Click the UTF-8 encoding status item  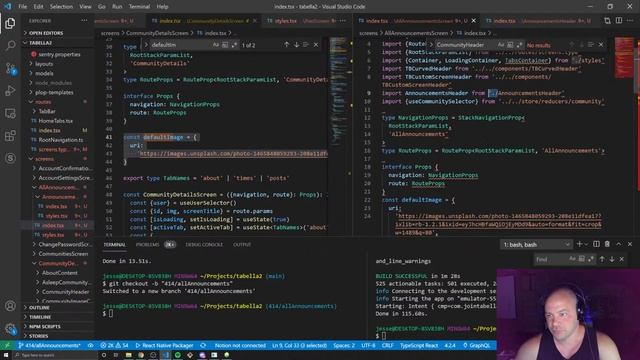[368, 345]
